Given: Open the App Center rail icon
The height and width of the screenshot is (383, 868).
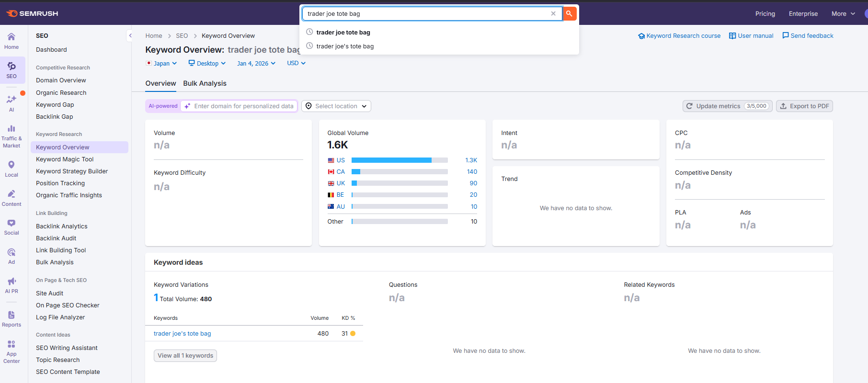Looking at the screenshot, I should pos(11,352).
